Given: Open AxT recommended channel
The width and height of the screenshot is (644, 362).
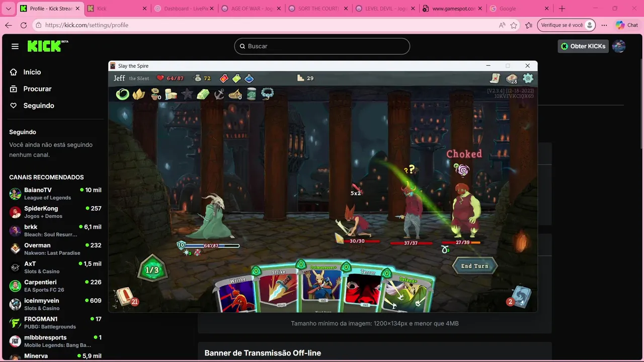Looking at the screenshot, I should point(55,267).
